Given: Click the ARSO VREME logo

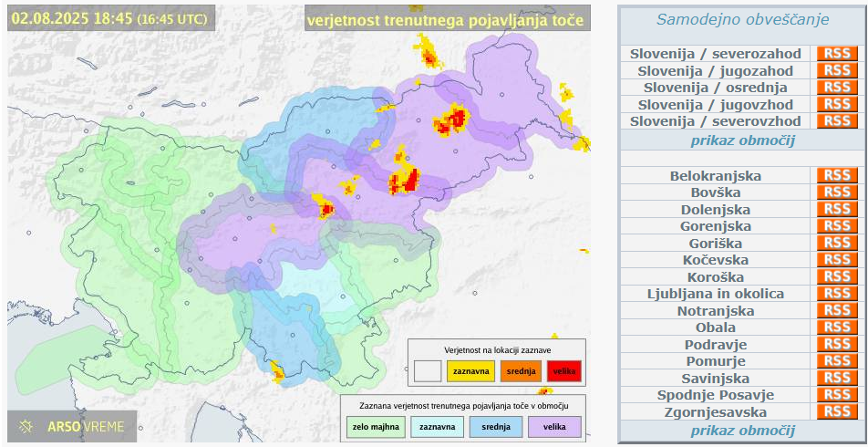Looking at the screenshot, I should [73, 426].
